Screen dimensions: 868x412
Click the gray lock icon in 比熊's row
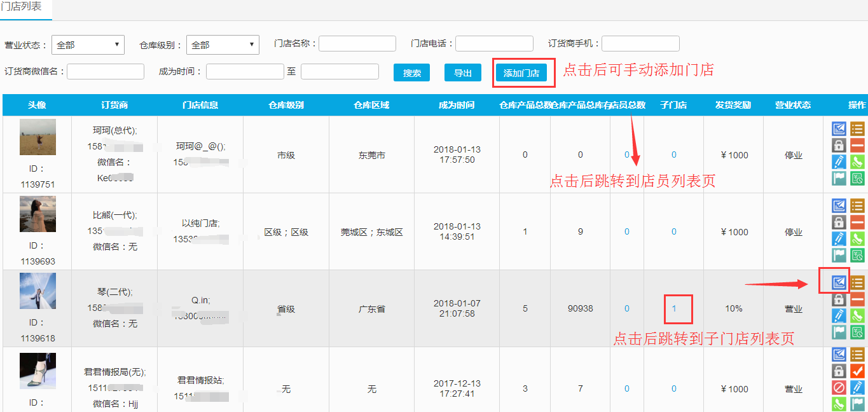(x=839, y=223)
